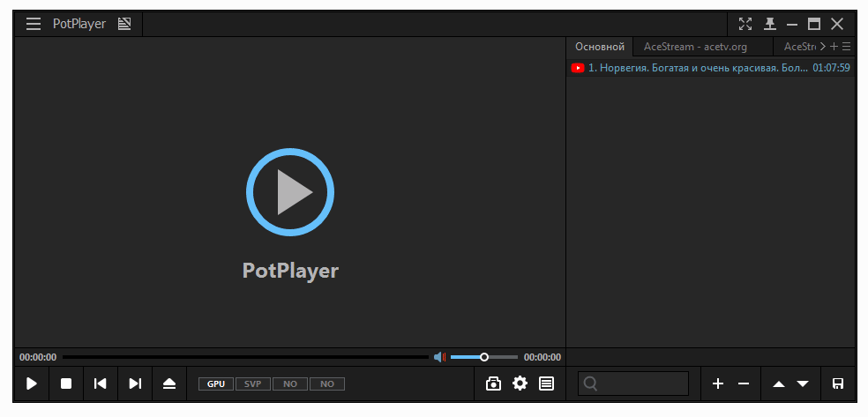Toggle the playlist panel icon
This screenshot has height=417, width=868.
pos(546,383)
